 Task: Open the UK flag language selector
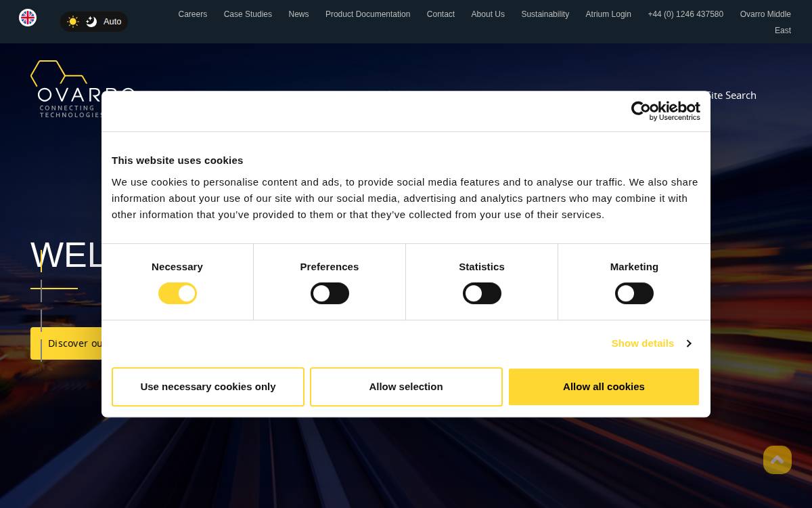pyautogui.click(x=28, y=18)
